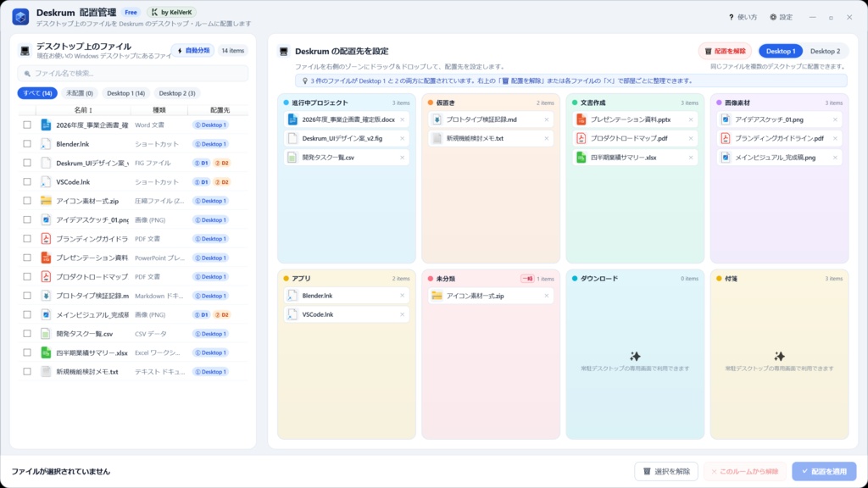The image size is (868, 488).
Task: Click the sparkle icon in 付箋 room
Action: pos(780,356)
